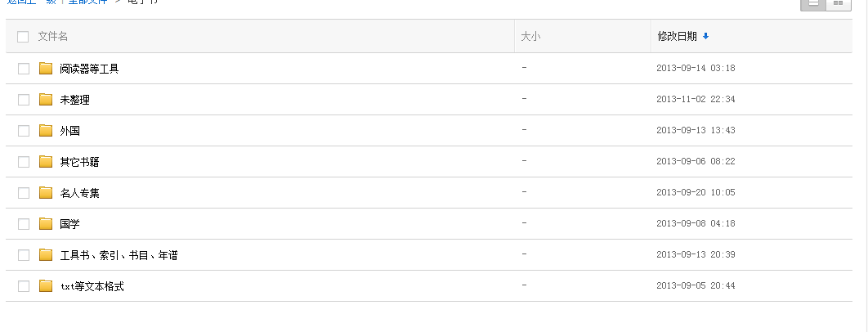Click the date 2013-09-20 10:05 row
Screen dimensions: 868x332
point(696,193)
